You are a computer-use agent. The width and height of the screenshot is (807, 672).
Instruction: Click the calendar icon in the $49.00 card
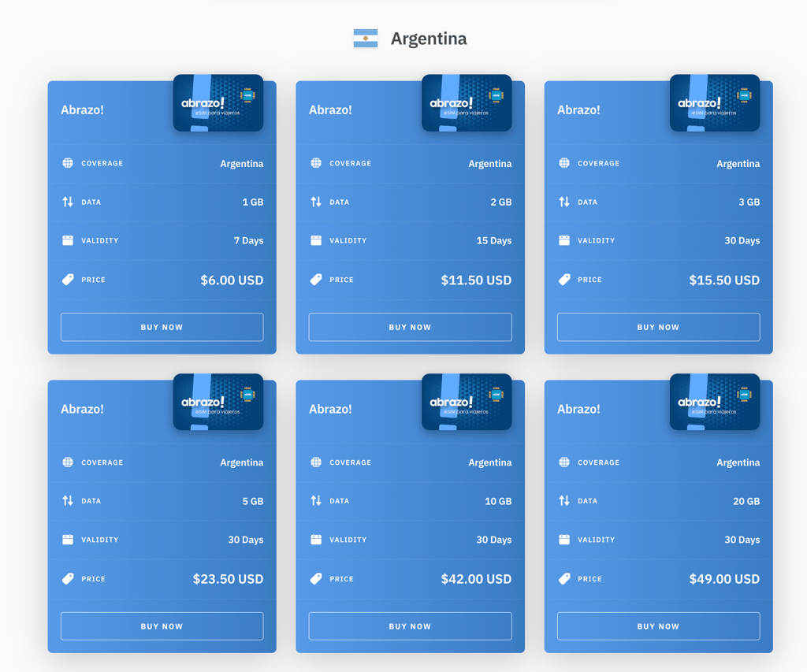564,539
